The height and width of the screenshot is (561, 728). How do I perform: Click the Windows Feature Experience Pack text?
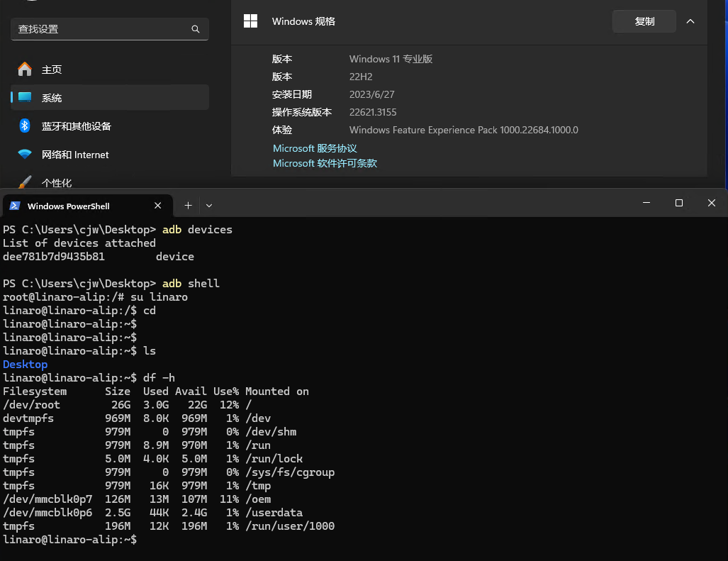pos(464,130)
